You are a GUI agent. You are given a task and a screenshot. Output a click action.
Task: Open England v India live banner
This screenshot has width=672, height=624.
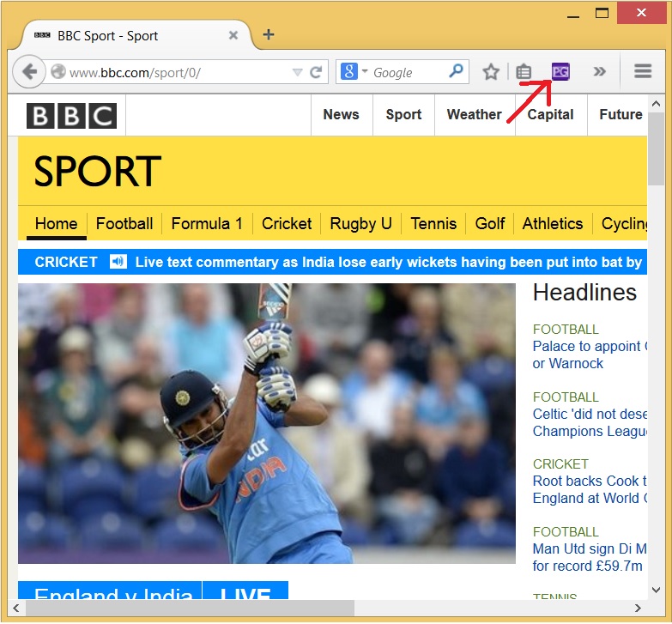pos(110,591)
